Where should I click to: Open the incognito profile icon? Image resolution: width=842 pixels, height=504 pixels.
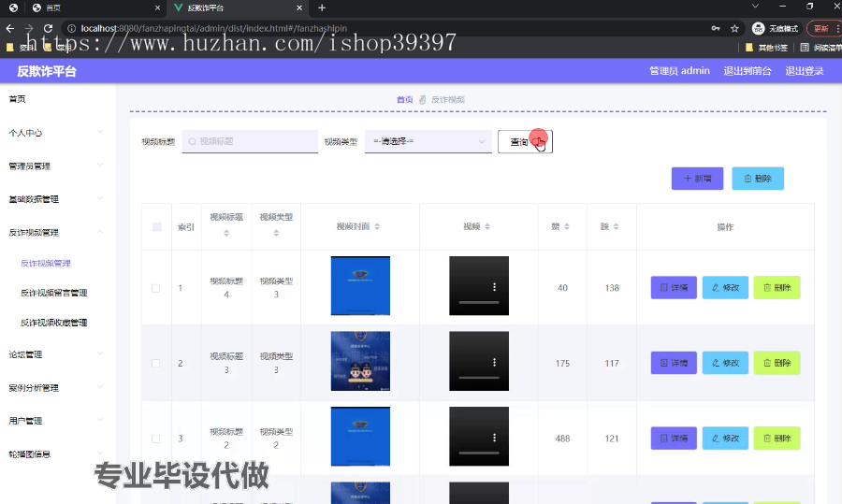pos(758,28)
